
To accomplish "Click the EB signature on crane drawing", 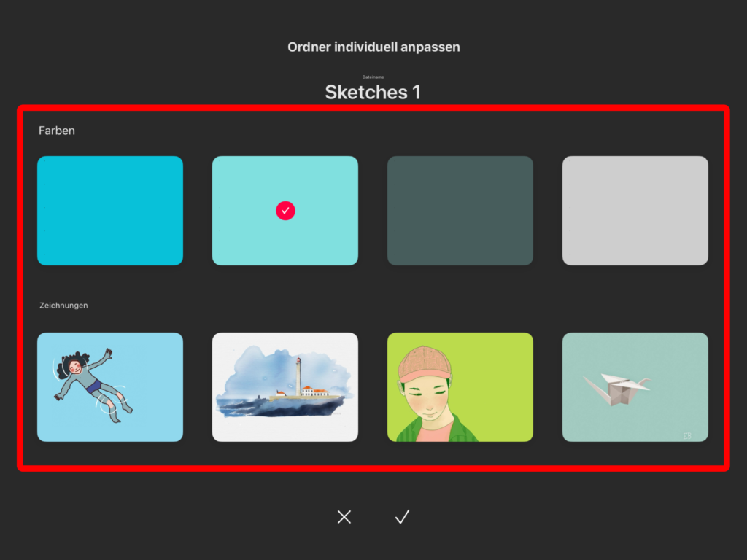I will [x=687, y=436].
